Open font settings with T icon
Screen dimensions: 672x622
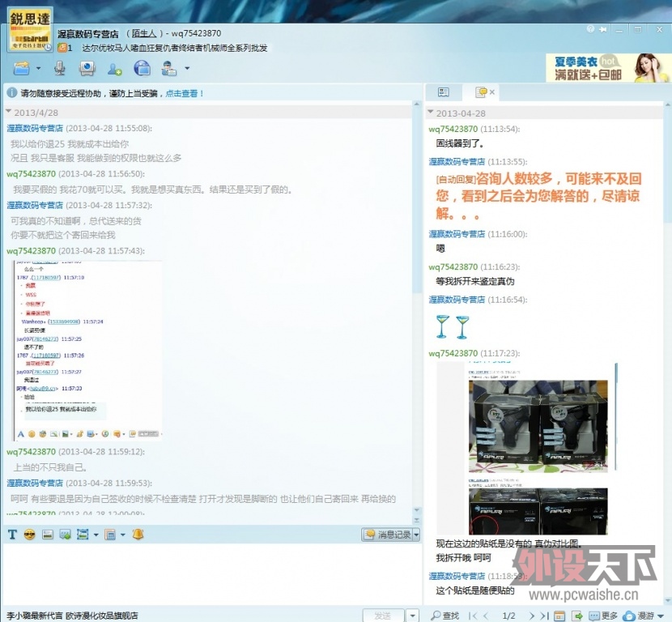tap(12, 535)
